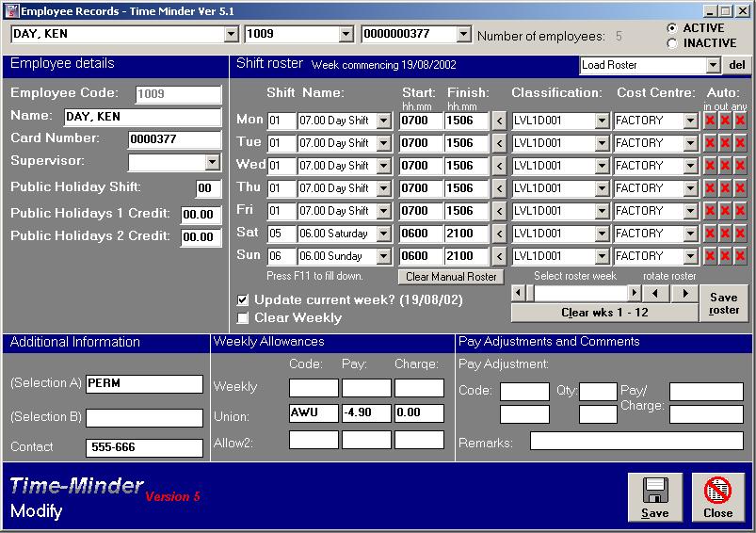Image resolution: width=756 pixels, height=533 pixels.
Task: Click the Sunday copy-time arrow button
Action: 500,256
